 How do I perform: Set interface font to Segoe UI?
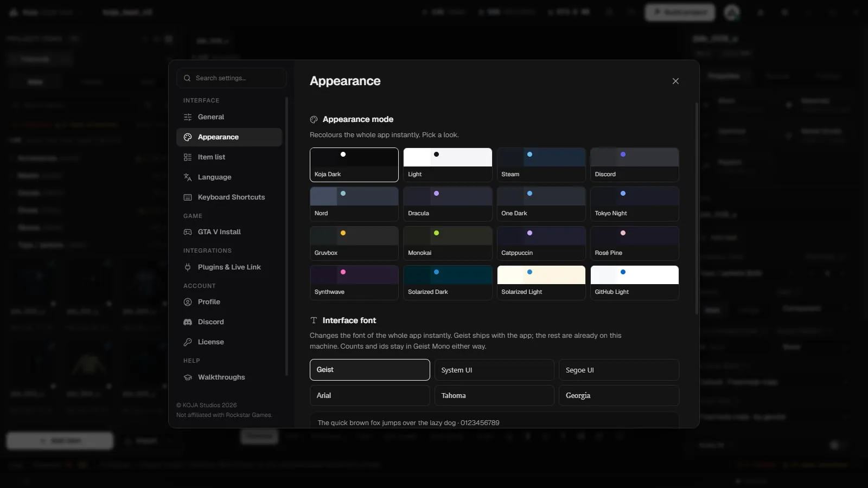[619, 370]
